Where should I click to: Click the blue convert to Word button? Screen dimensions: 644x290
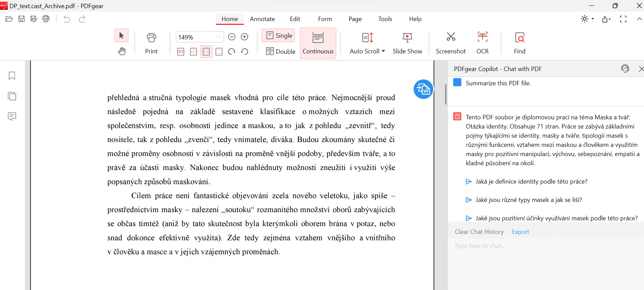click(423, 89)
